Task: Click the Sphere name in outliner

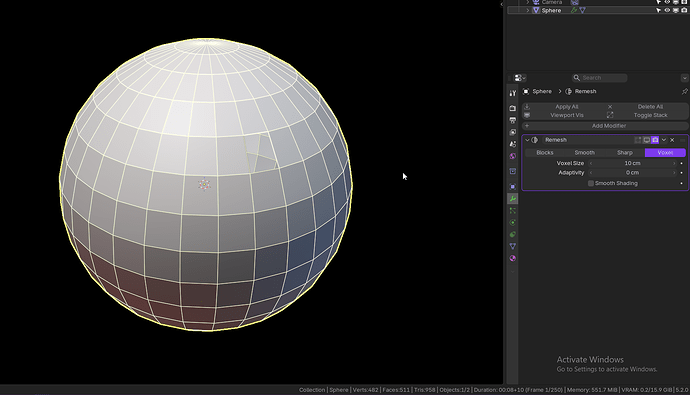Action: click(x=551, y=10)
